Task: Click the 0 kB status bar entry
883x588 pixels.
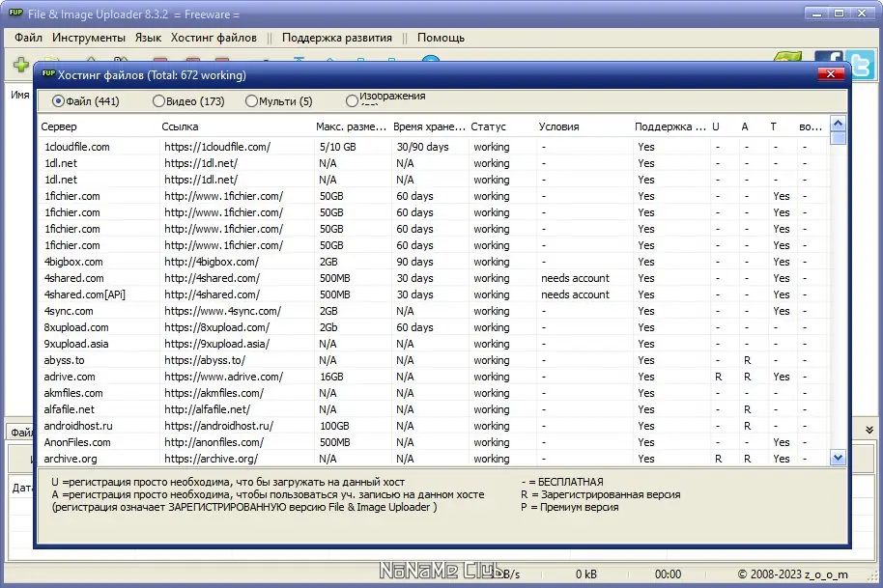Action: pos(585,574)
